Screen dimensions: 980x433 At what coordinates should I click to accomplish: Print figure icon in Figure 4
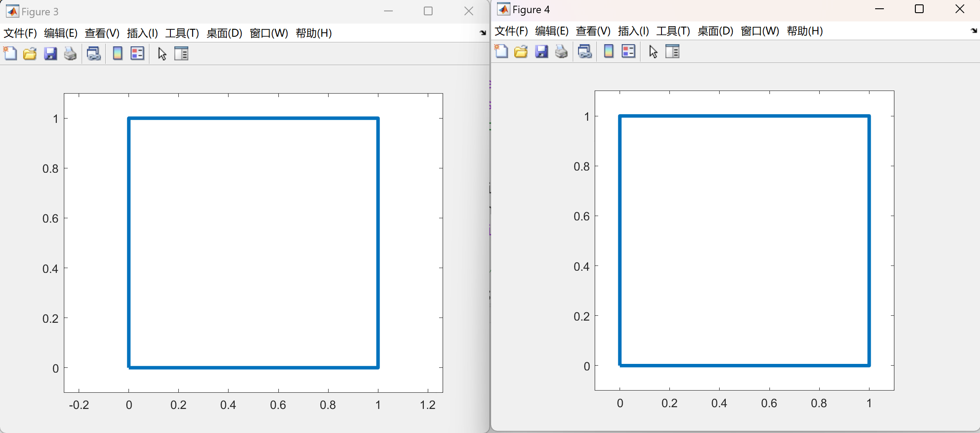(x=561, y=51)
